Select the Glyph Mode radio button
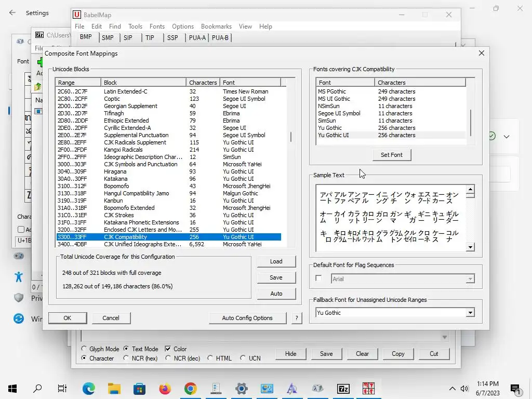 [x=84, y=349]
